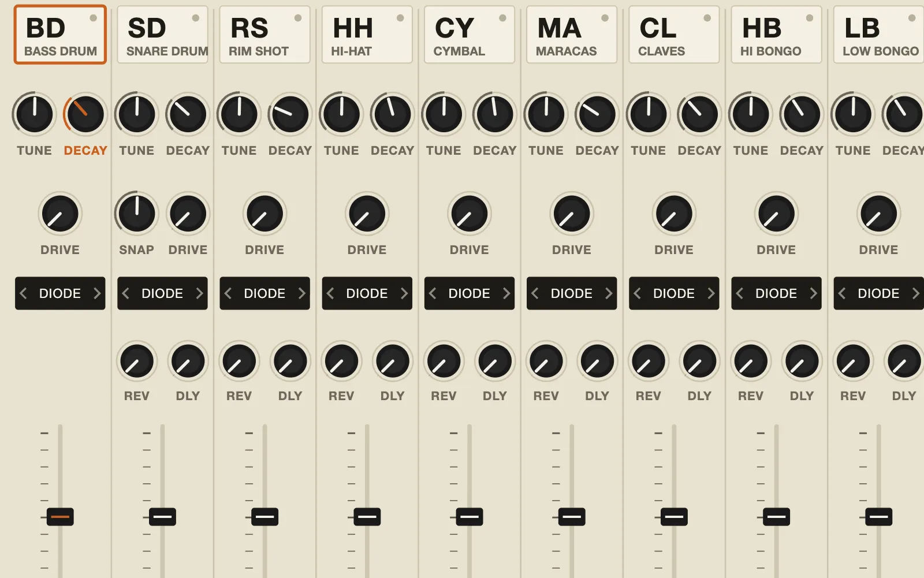Click the Hi Bongo REV knob
924x578 pixels.
751,361
